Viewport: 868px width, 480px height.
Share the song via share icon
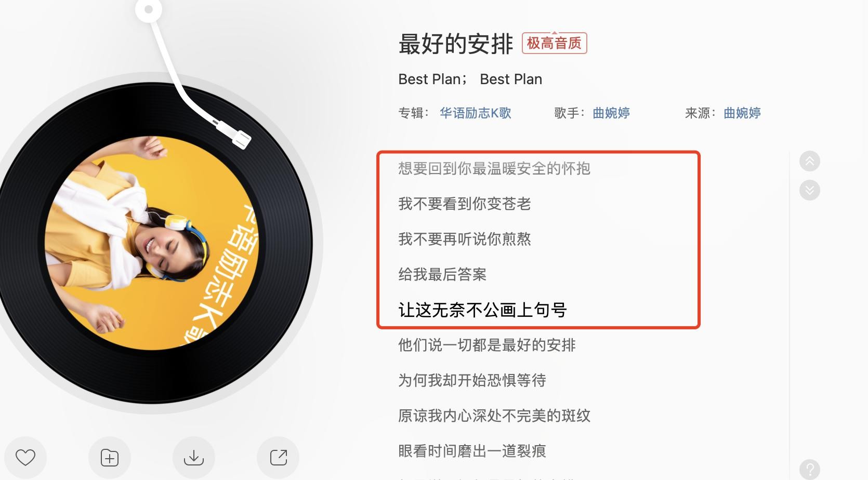click(x=278, y=458)
